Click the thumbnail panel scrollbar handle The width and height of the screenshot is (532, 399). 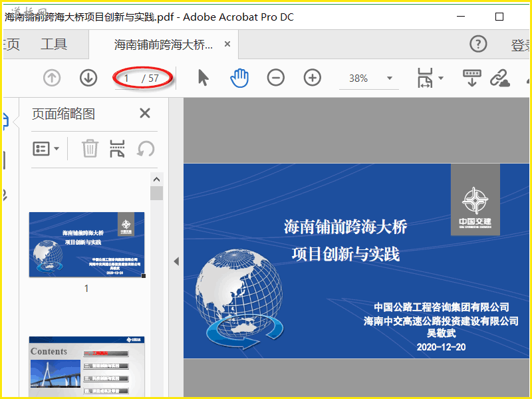point(156,193)
